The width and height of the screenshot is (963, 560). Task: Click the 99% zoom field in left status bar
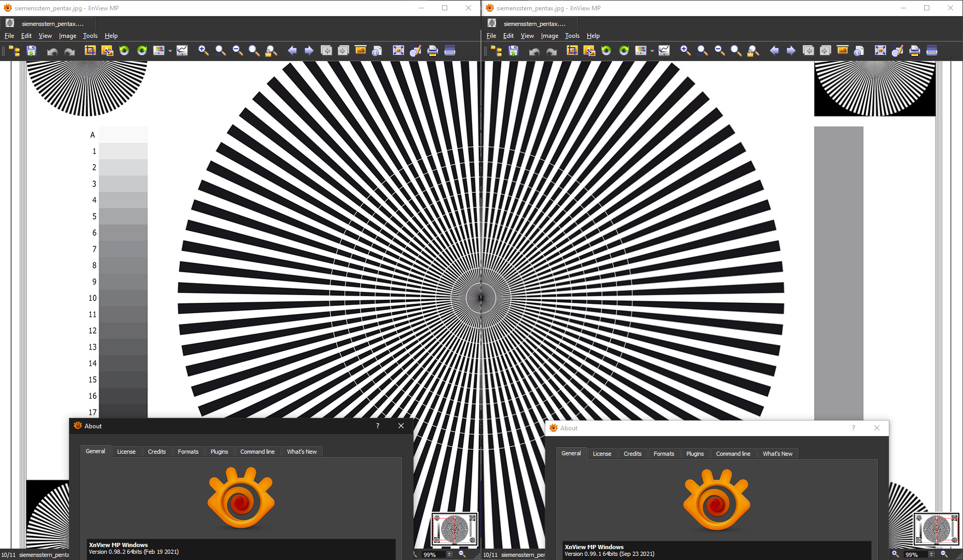pos(434,554)
